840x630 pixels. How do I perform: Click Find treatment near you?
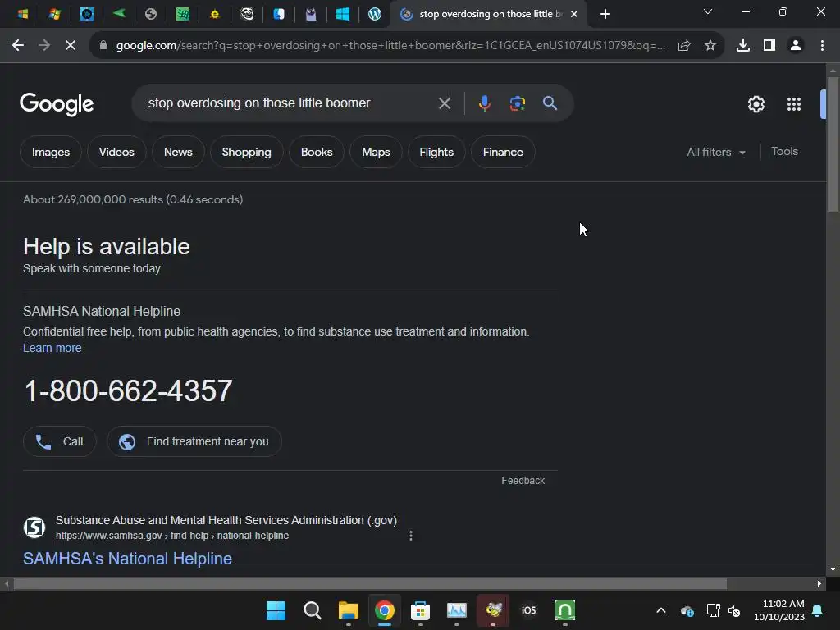click(194, 441)
